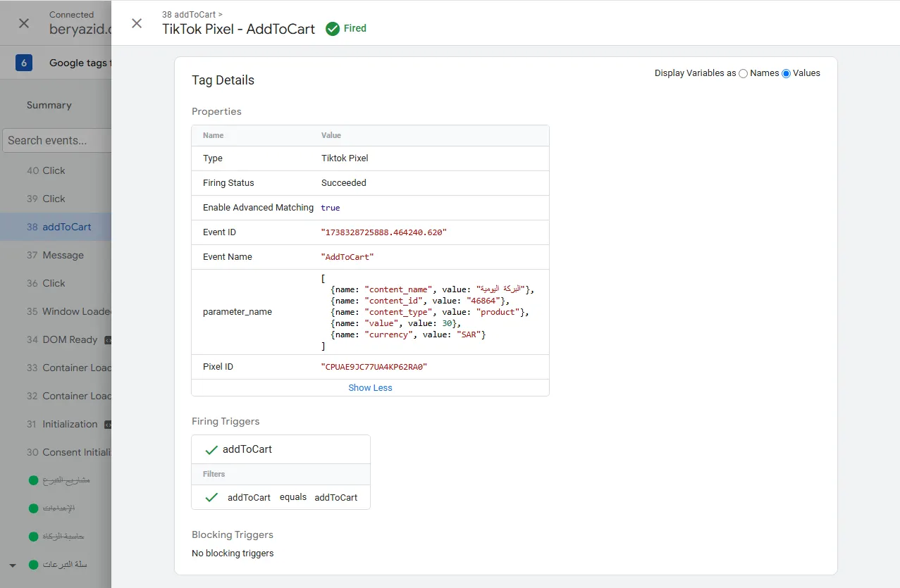The image size is (900, 588).
Task: Select event 37 Message in the list
Action: click(56, 255)
